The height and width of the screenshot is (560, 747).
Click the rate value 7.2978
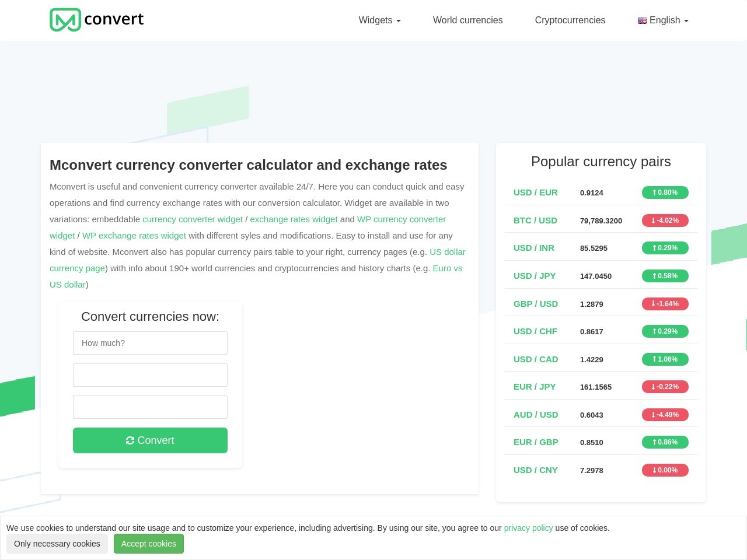[x=592, y=470]
